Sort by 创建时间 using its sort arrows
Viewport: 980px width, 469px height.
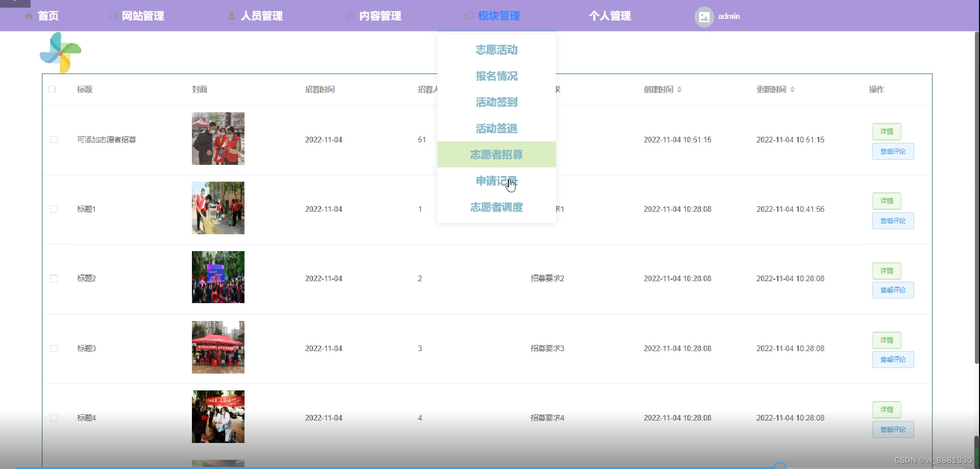point(679,89)
